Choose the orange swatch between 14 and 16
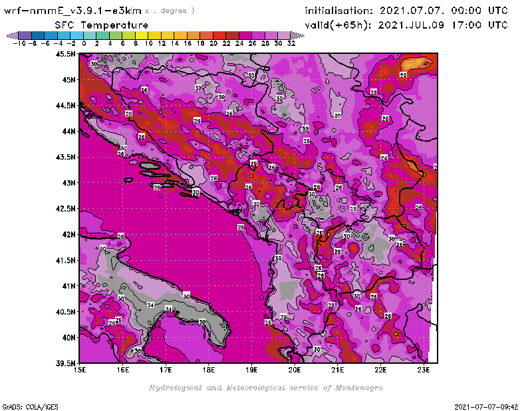The image size is (532, 411). (180, 35)
